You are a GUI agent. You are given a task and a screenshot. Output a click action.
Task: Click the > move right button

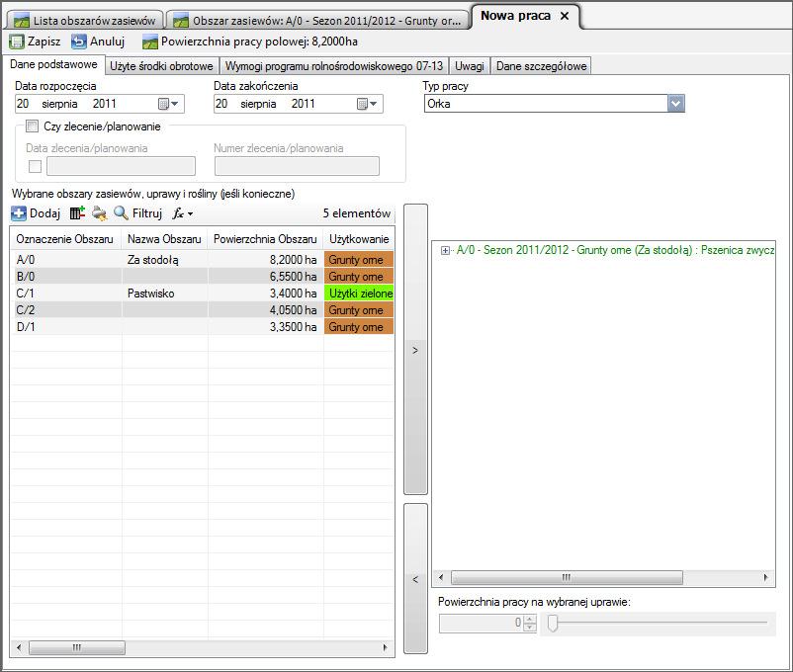click(415, 350)
